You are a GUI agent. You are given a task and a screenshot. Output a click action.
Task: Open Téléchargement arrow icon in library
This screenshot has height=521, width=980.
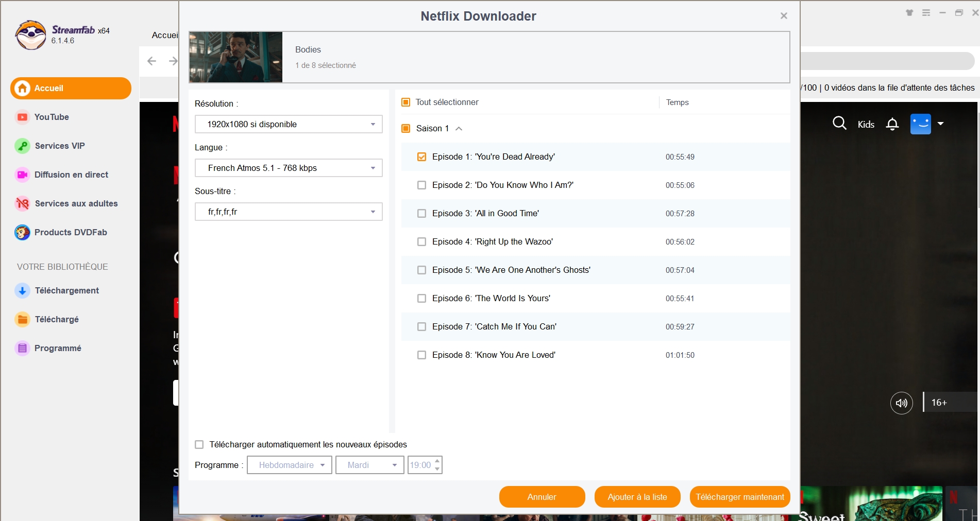[22, 290]
